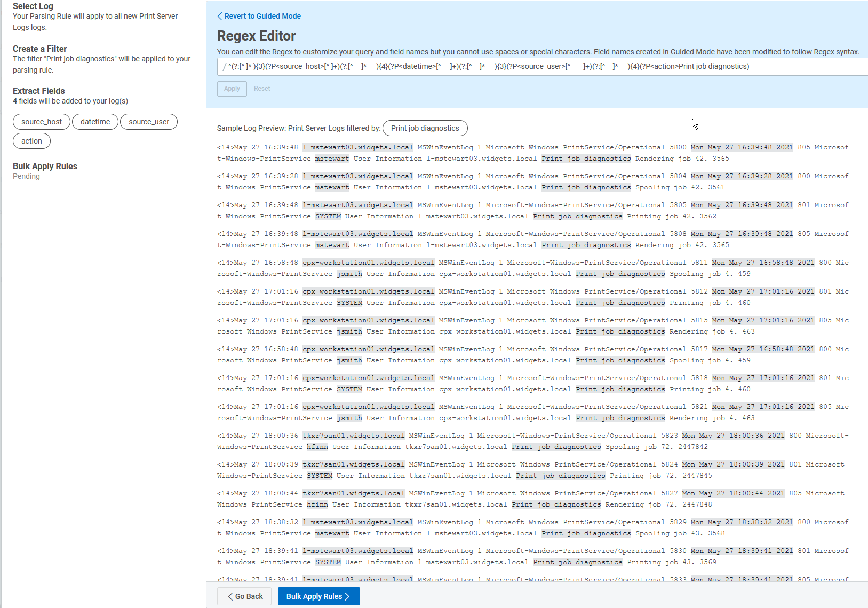
Task: Click highlighted host in the first log entry
Action: (x=357, y=147)
